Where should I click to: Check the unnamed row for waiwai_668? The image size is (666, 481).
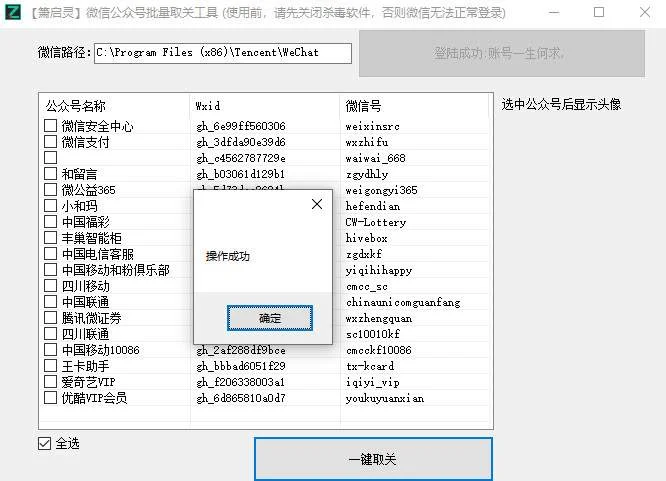pos(51,158)
